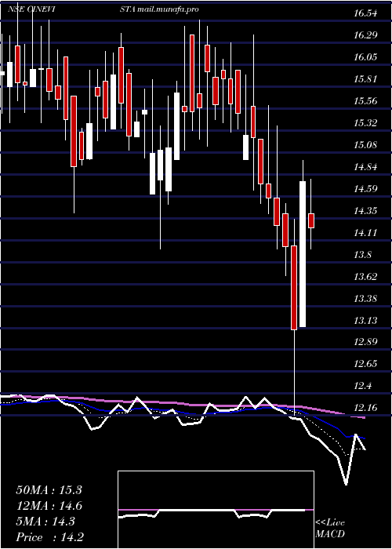Click the last red candle near 14.35
This screenshot has width=392, height=549.
[x=311, y=220]
